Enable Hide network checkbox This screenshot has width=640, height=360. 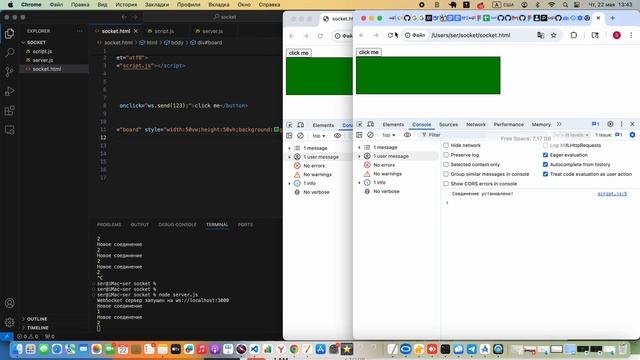coord(446,145)
